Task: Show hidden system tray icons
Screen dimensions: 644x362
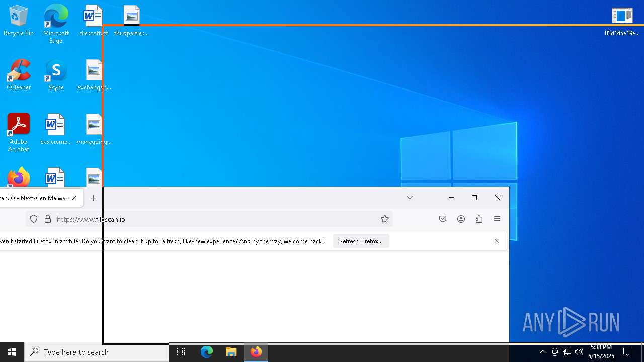Action: pos(542,352)
